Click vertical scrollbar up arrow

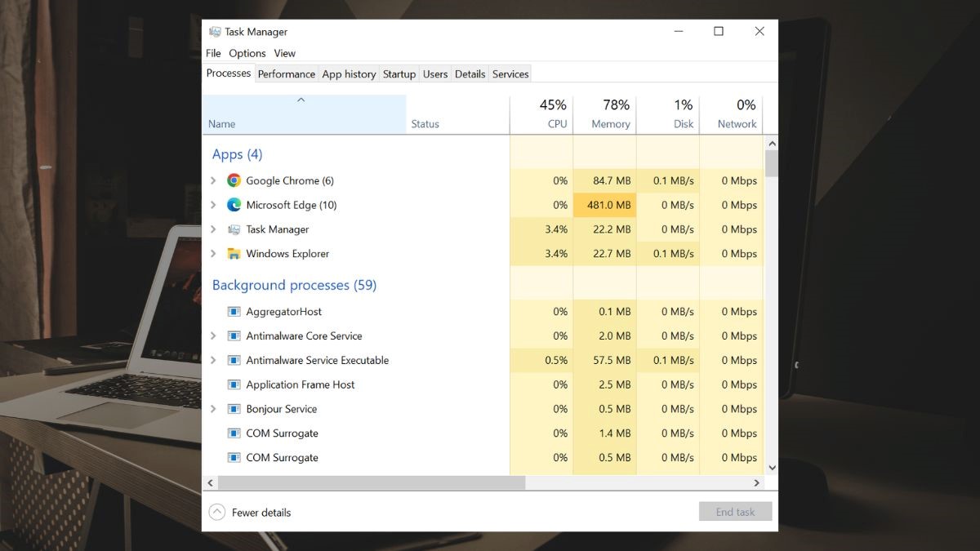click(x=772, y=144)
